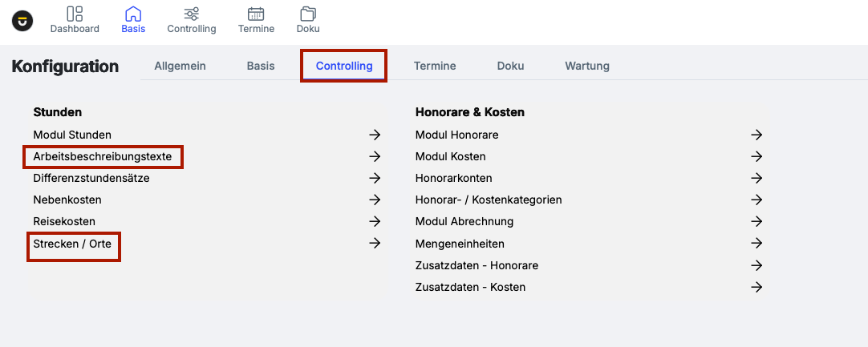Switch to the Wartung configuration tab

point(587,66)
